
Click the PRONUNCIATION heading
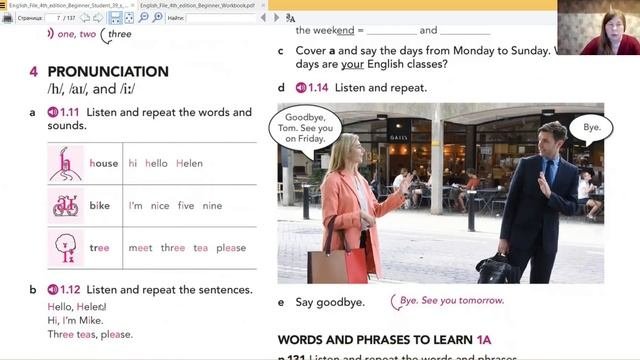(x=108, y=71)
